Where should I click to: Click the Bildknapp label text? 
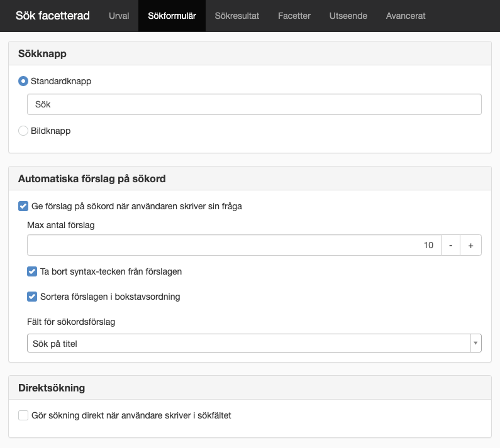click(51, 131)
